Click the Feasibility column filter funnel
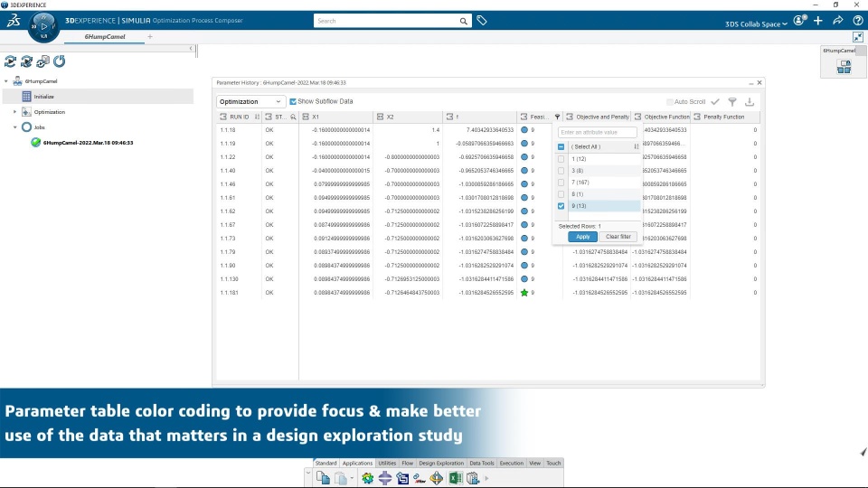Image resolution: width=868 pixels, height=488 pixels. pyautogui.click(x=558, y=117)
